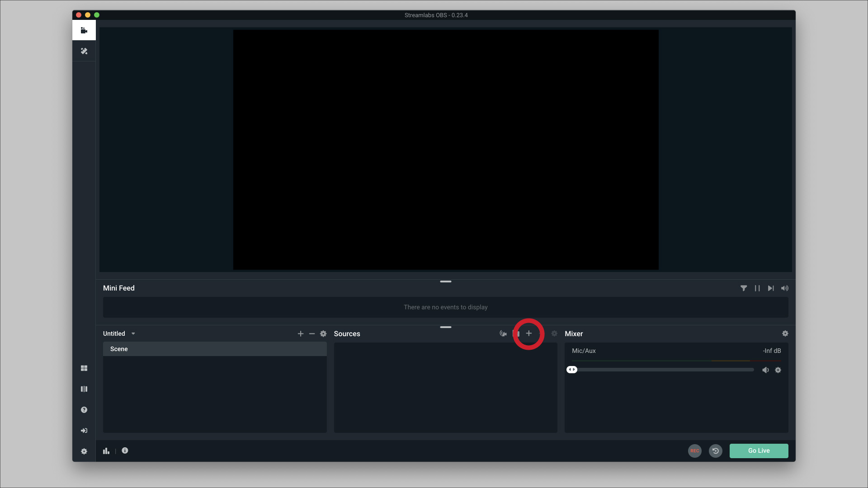Open Mixer advanced audio settings gear
The image size is (868, 488).
[785, 333]
